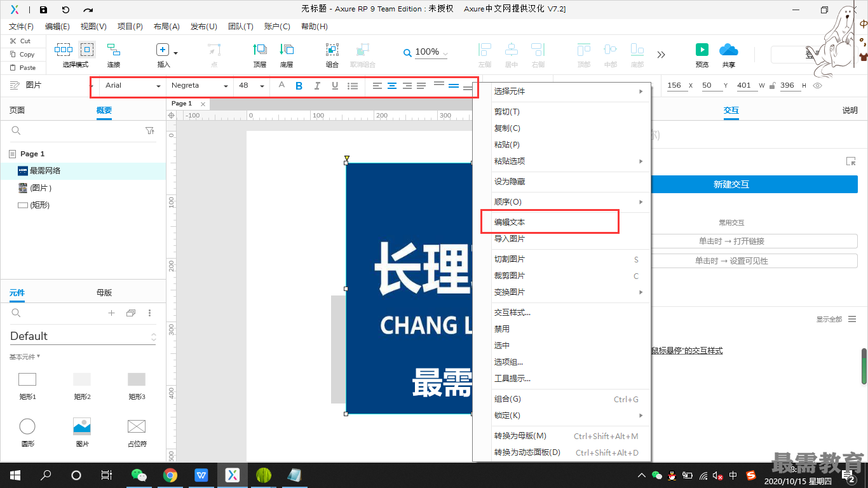Open WeChat from the taskbar
Image resolution: width=868 pixels, height=488 pixels.
(139, 475)
